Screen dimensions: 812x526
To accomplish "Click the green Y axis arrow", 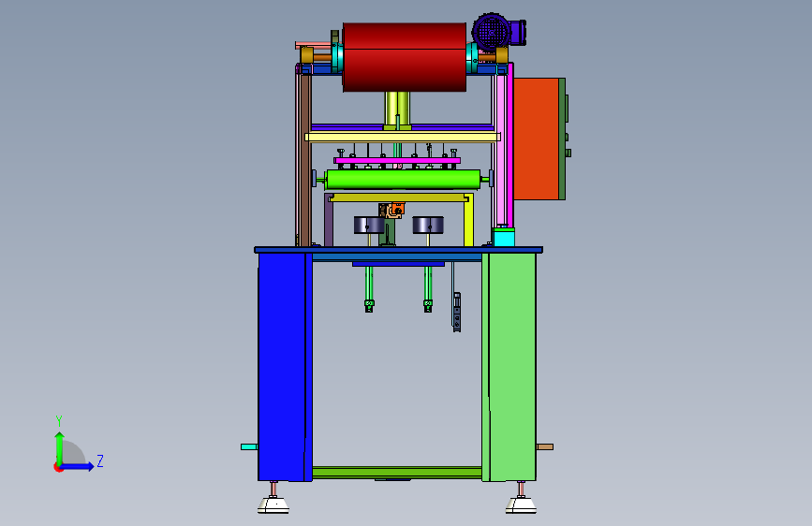I will (60, 447).
